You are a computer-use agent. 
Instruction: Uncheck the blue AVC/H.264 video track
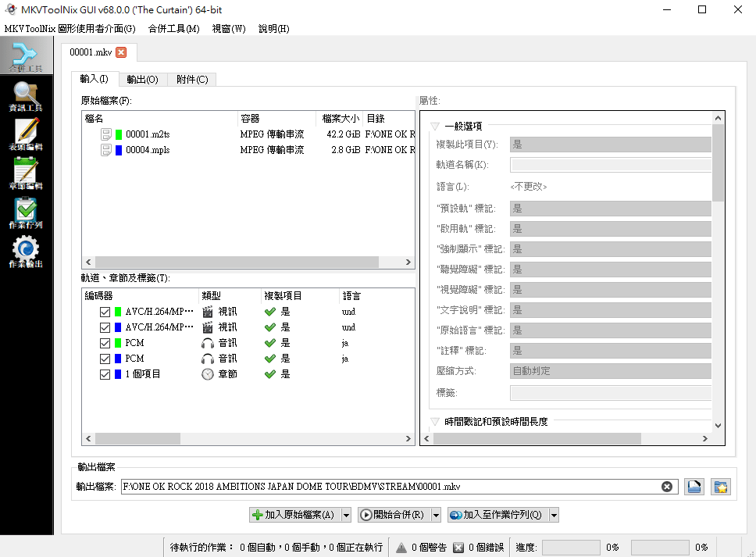click(105, 327)
